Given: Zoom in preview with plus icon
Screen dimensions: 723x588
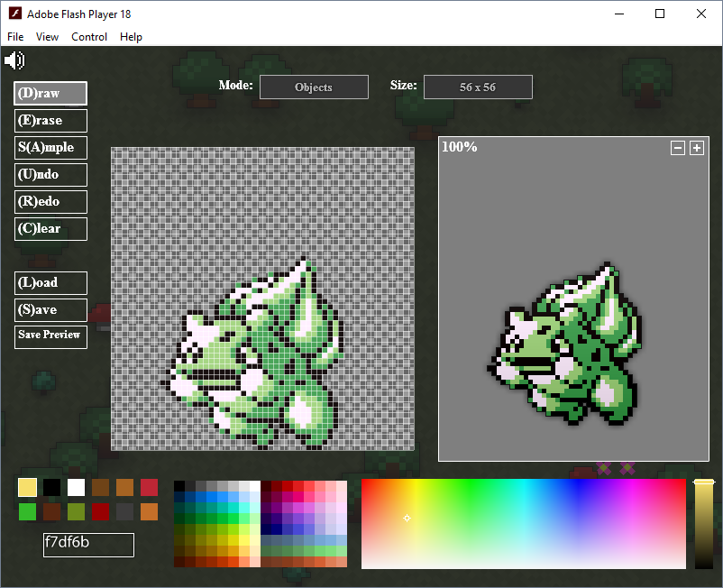Looking at the screenshot, I should coord(697,148).
